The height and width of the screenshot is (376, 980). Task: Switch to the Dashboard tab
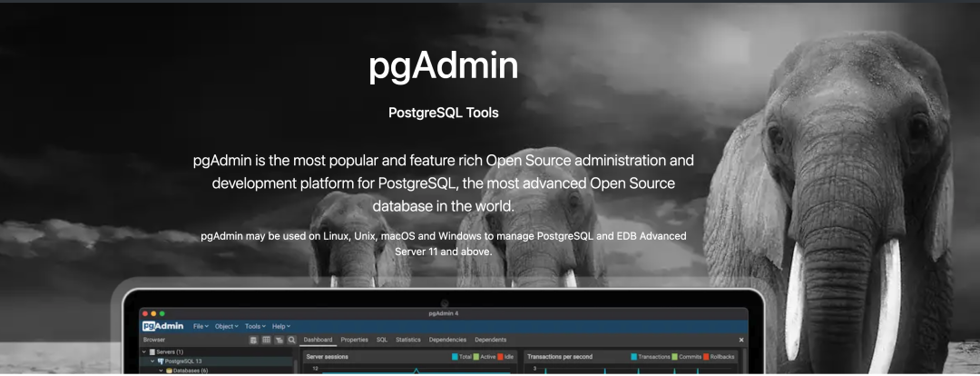click(318, 340)
